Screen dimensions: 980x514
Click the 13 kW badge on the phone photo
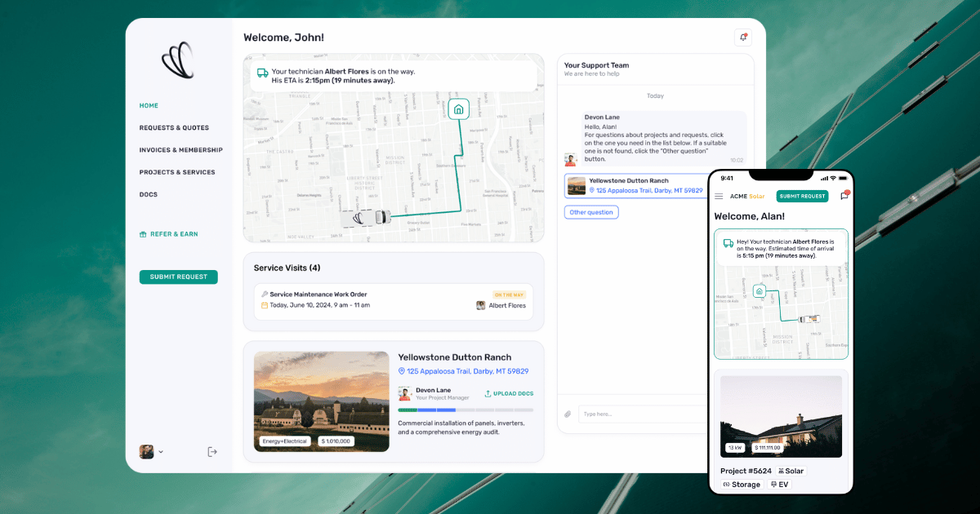[x=734, y=448]
